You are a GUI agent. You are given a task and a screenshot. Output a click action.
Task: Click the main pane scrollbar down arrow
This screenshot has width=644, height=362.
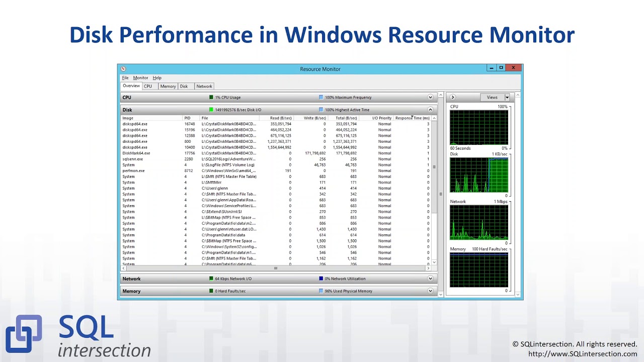[441, 294]
